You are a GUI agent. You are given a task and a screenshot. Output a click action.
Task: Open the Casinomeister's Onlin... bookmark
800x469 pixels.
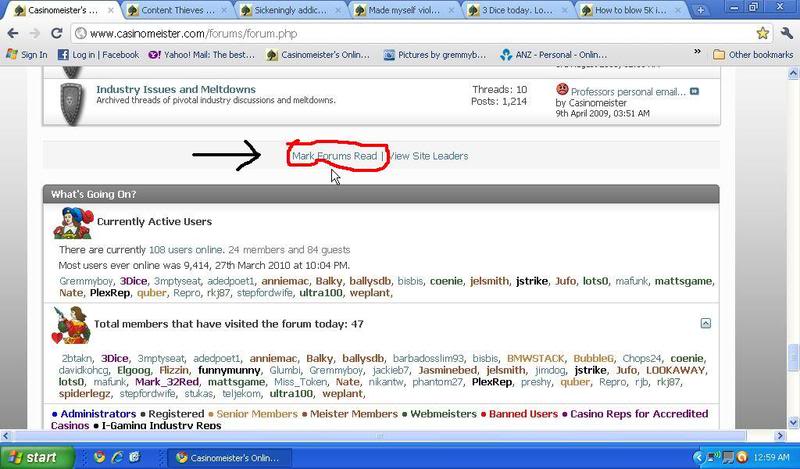point(318,55)
